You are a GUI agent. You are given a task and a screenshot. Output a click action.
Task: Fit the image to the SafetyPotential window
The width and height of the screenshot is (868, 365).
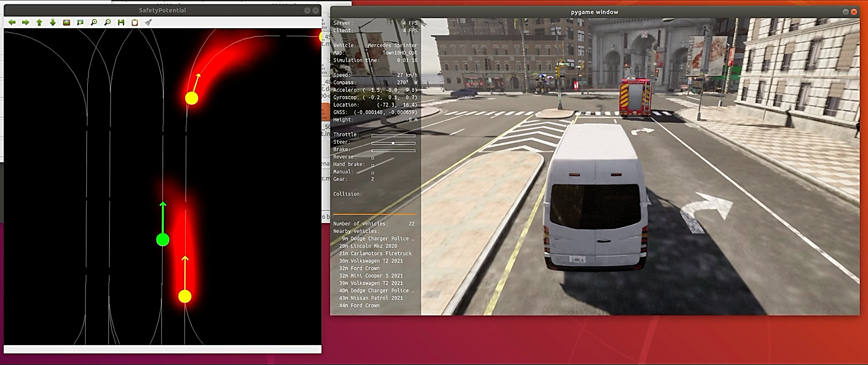pos(80,22)
